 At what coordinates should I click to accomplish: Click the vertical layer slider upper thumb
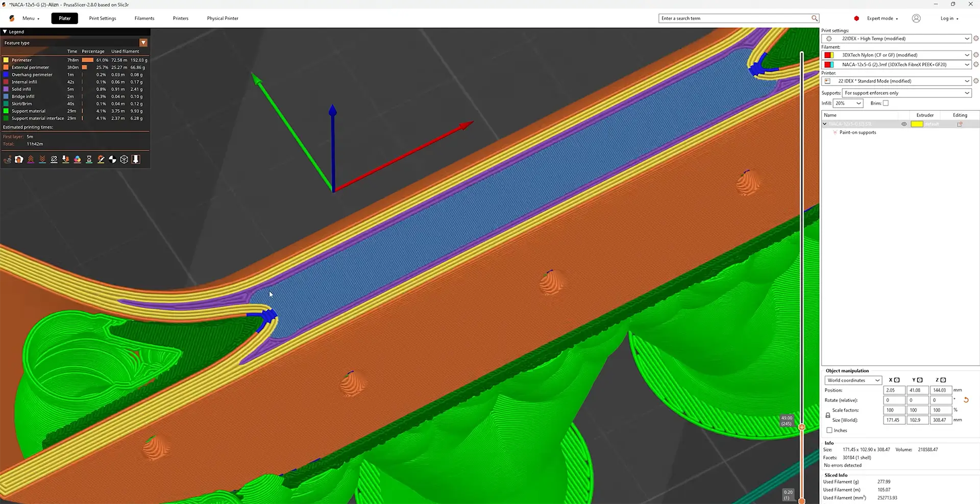802,427
